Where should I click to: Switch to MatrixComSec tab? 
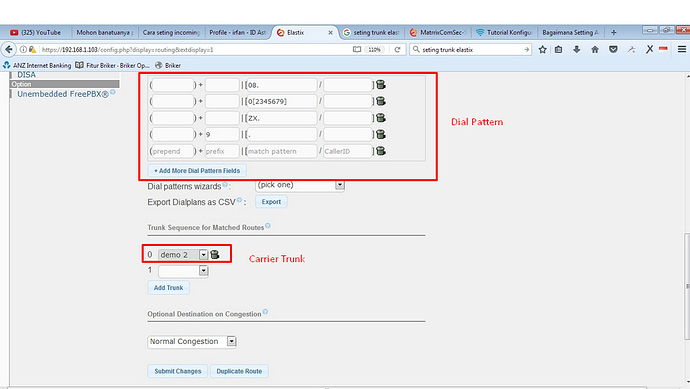click(x=438, y=33)
